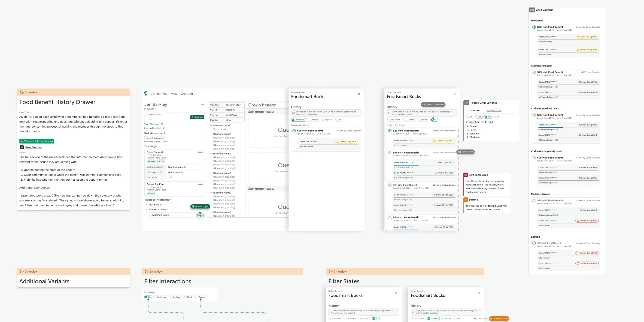This screenshot has height=322, width=644.
Task: Select the Expired chip in the six-item drawer
Action: (x=423, y=120)
